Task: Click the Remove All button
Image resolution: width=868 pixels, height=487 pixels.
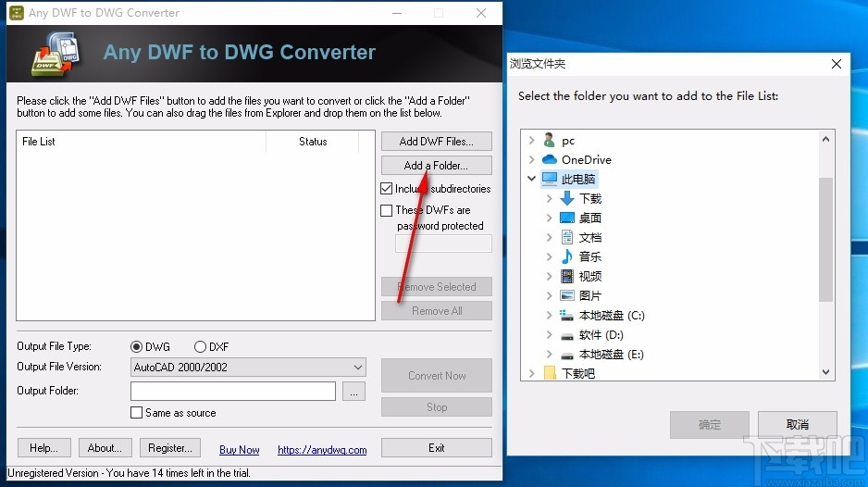Action: [x=436, y=311]
